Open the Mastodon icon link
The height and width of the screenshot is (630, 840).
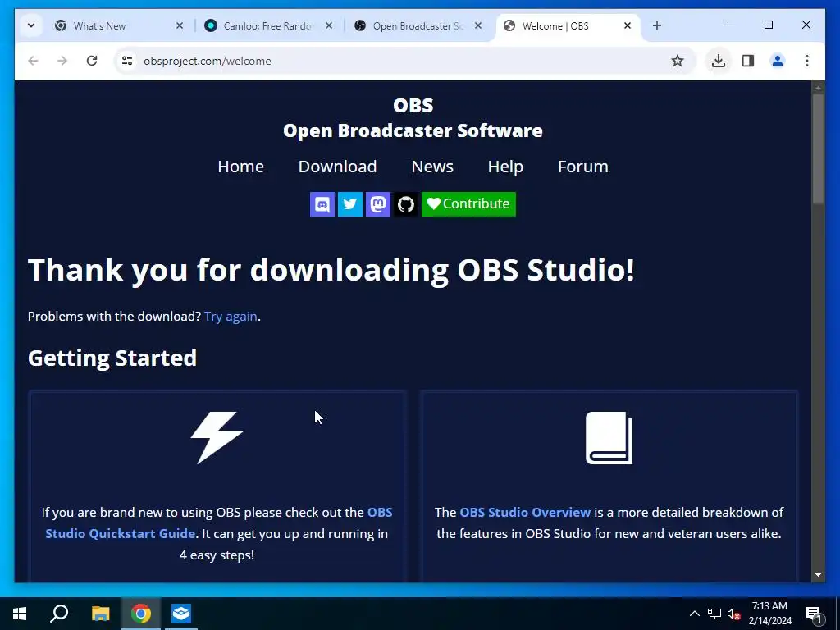coord(377,204)
